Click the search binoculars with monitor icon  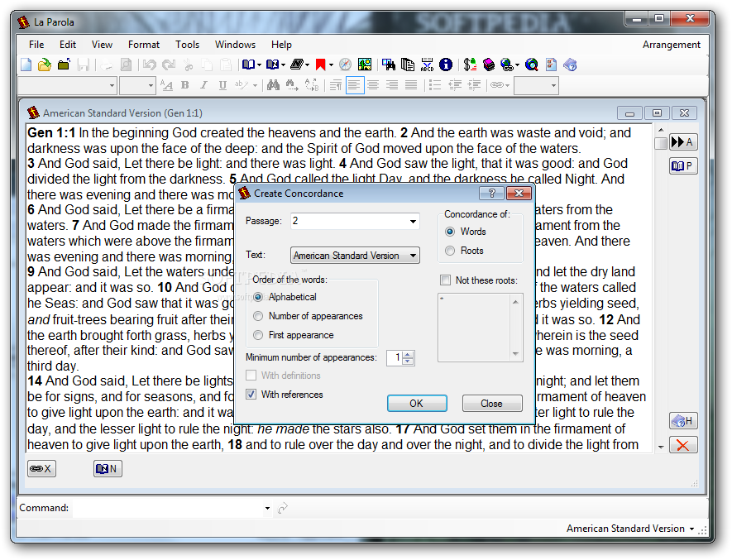(x=389, y=65)
